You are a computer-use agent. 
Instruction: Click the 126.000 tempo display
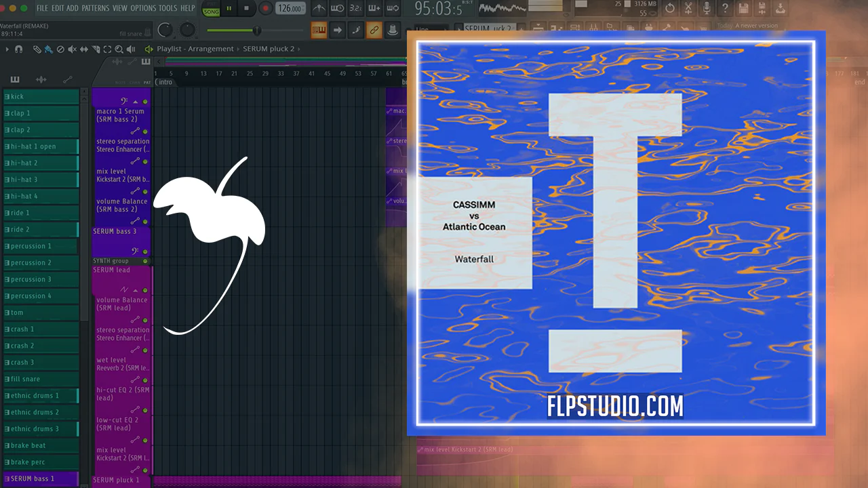pyautogui.click(x=290, y=9)
